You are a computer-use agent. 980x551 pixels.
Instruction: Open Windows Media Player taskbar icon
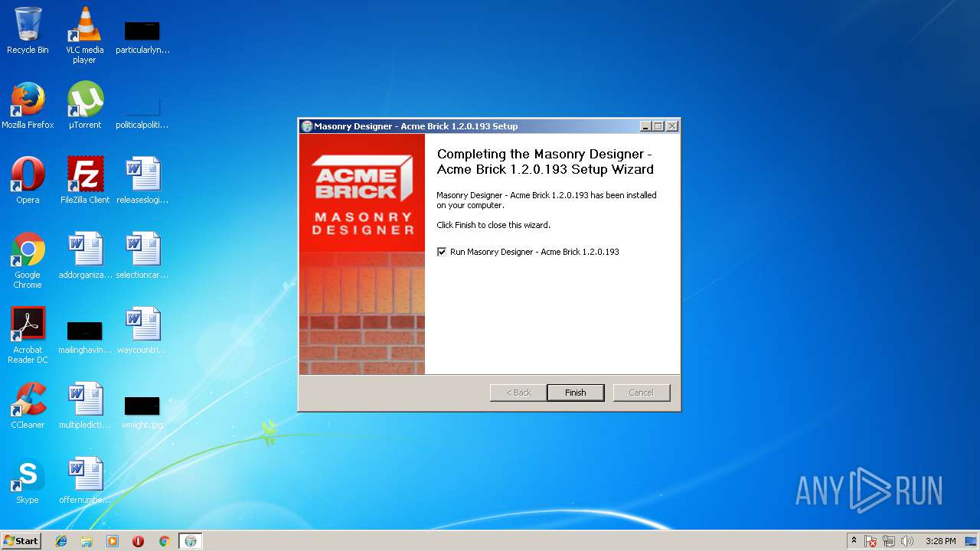(x=113, y=541)
